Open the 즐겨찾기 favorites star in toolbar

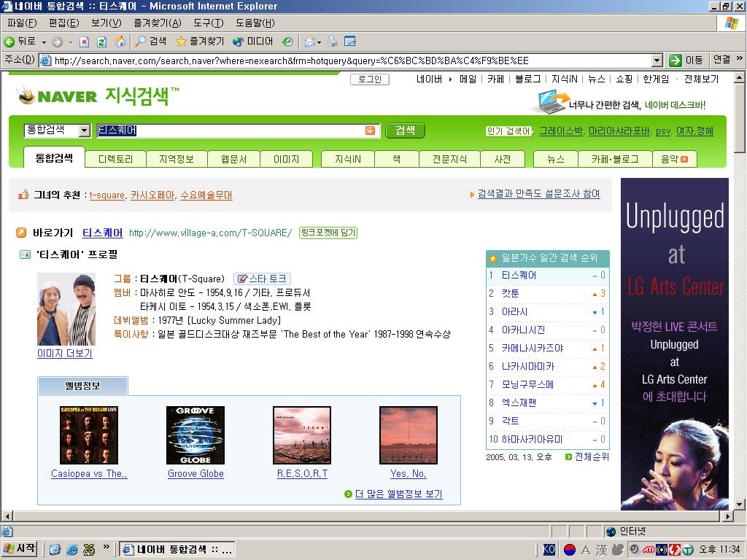tap(200, 42)
